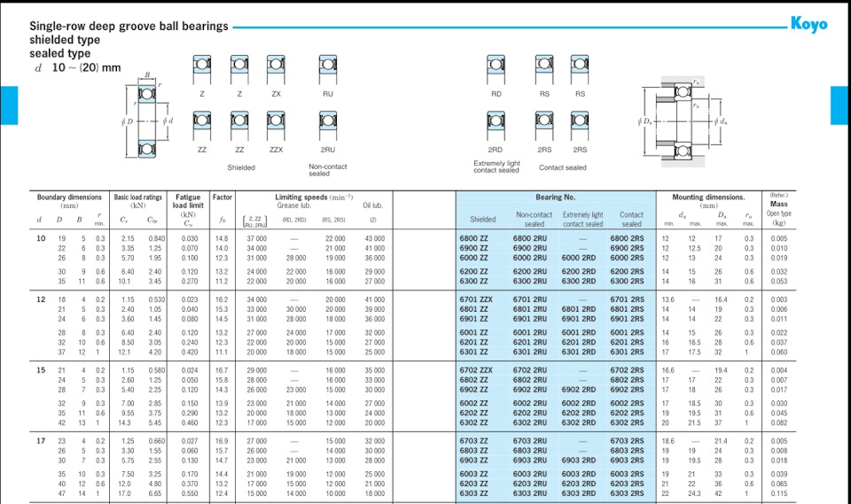The height and width of the screenshot is (504, 851).
Task: Click the oil speed value '43 000'
Action: (x=374, y=238)
